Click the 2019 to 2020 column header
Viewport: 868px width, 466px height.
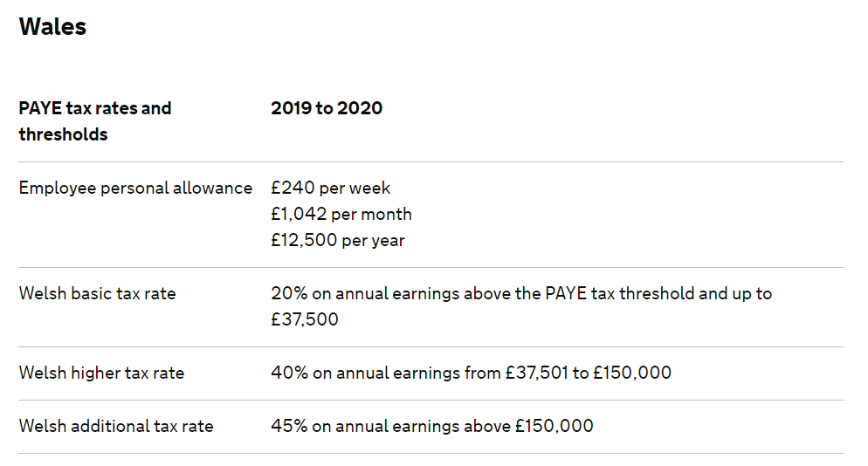(327, 108)
